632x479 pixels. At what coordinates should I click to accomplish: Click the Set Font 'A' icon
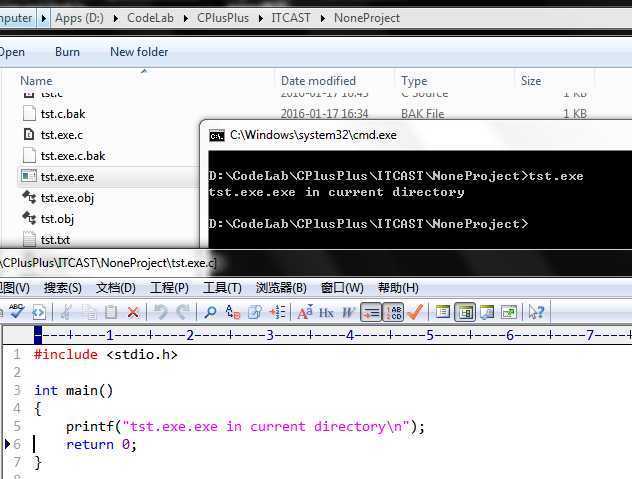[x=305, y=312]
